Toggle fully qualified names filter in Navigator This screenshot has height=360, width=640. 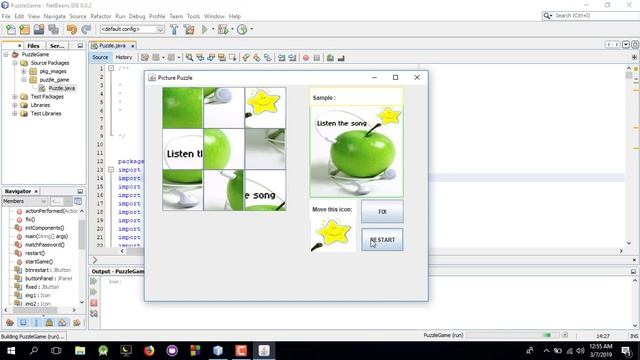pyautogui.click(x=76, y=322)
